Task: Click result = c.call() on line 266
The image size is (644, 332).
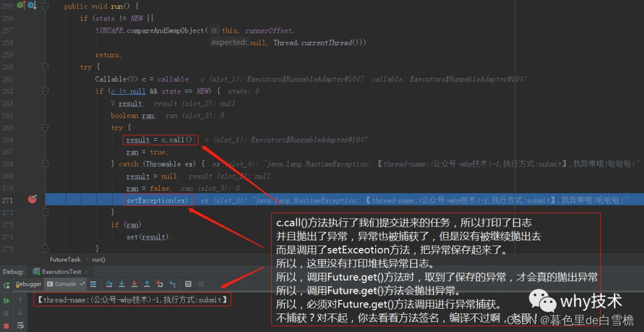Action: click(x=160, y=140)
